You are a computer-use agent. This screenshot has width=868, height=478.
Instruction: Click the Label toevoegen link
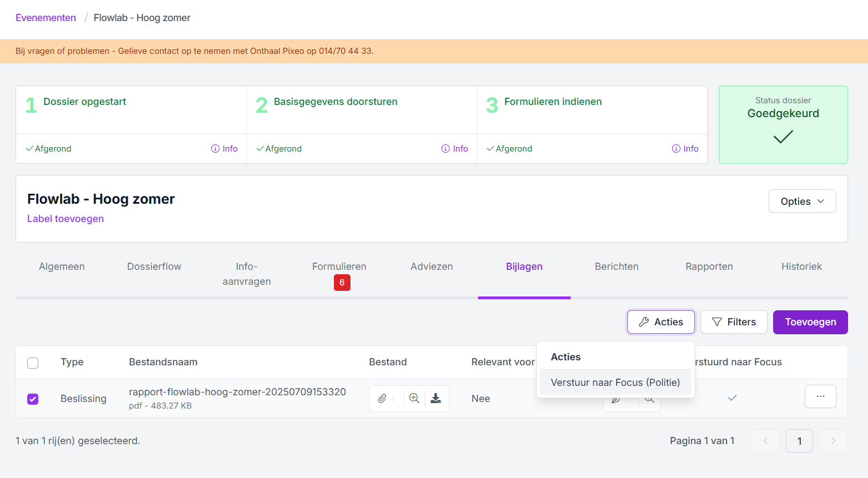(x=65, y=219)
